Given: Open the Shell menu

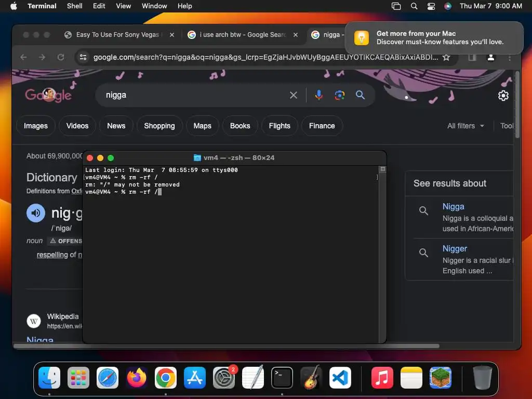Looking at the screenshot, I should 75,6.
